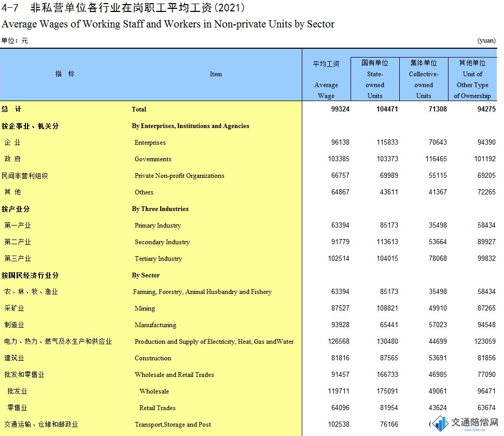Select the 'Mining' row label

[145, 308]
